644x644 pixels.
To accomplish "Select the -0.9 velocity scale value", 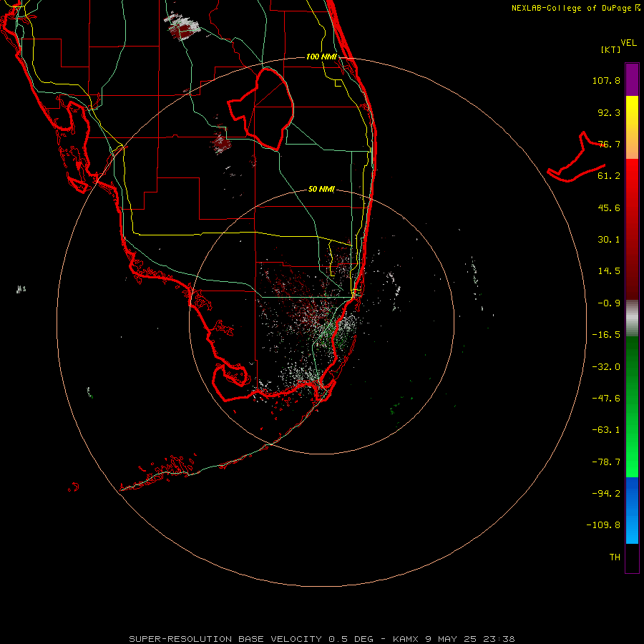I will coord(609,303).
